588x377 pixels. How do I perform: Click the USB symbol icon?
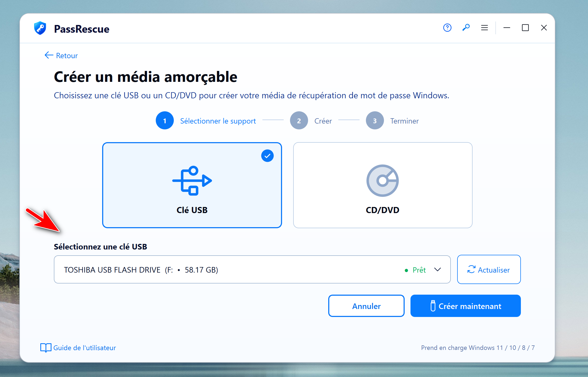point(192,181)
